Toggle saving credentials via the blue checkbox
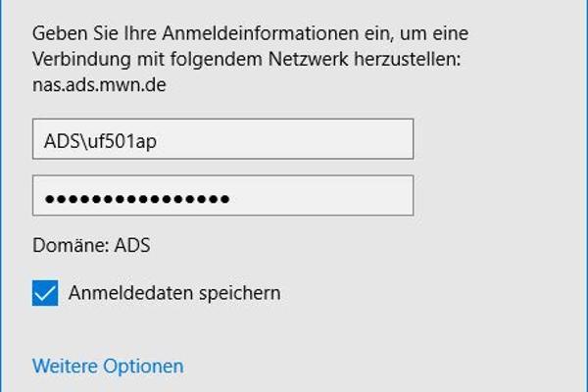Viewport: 588px width, 392px height. tap(45, 292)
